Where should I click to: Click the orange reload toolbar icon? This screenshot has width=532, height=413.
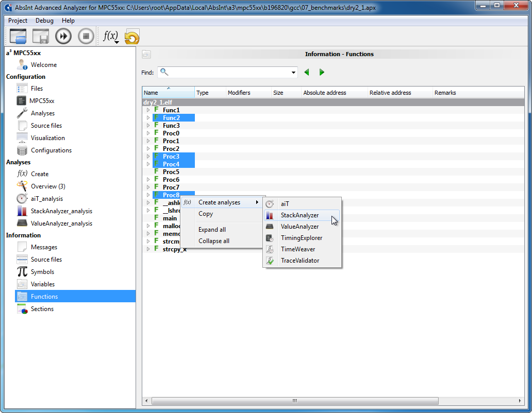[x=131, y=37]
